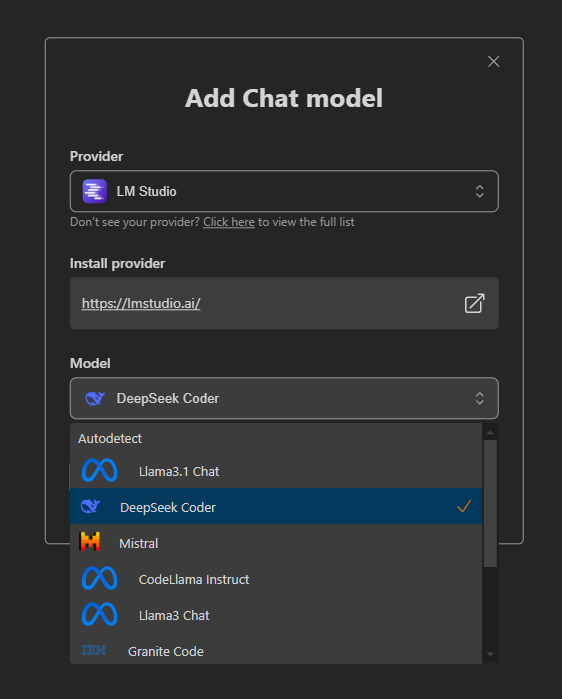Open the https://lmstudio.ai/ link

(x=141, y=304)
